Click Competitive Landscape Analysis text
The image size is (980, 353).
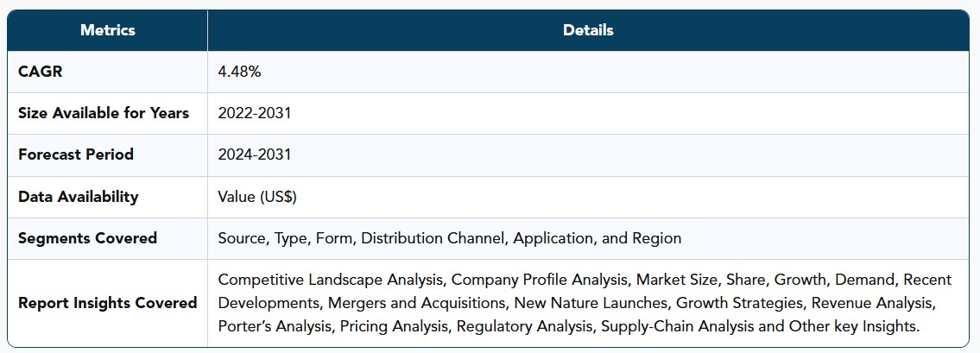coord(331,280)
